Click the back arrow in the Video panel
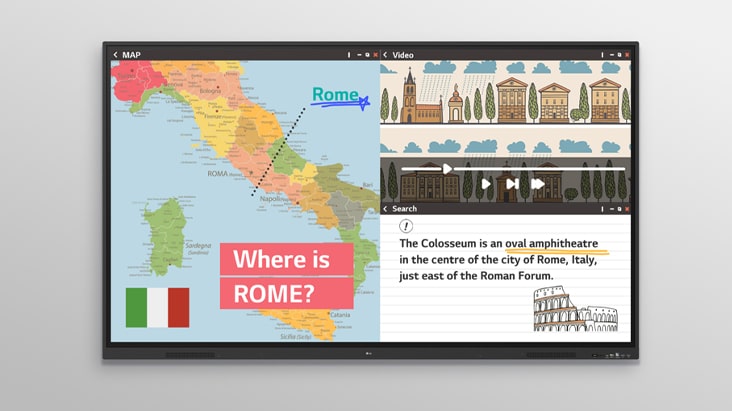Image resolution: width=732 pixels, height=411 pixels. (x=386, y=55)
